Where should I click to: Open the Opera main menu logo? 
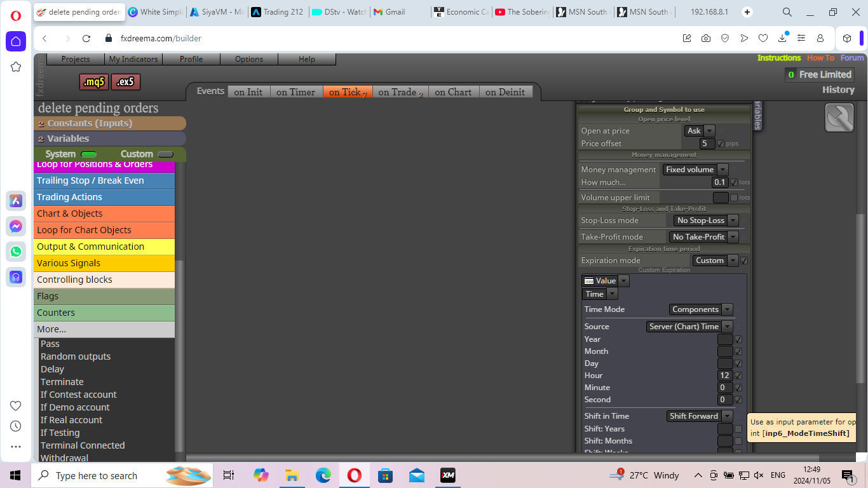click(16, 16)
